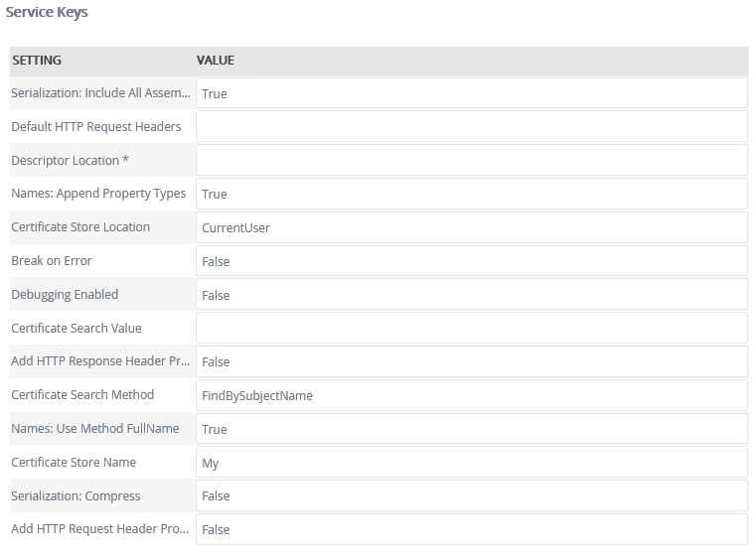Click the SETTING column header

tap(37, 61)
